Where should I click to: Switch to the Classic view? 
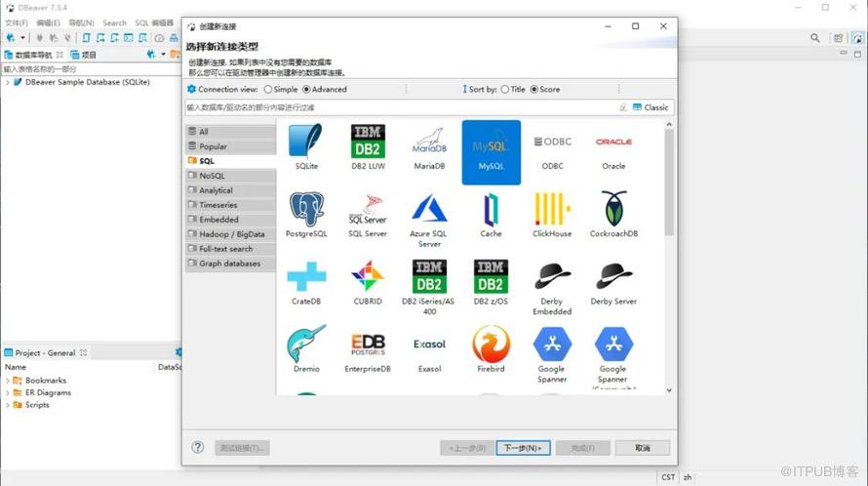coord(651,107)
